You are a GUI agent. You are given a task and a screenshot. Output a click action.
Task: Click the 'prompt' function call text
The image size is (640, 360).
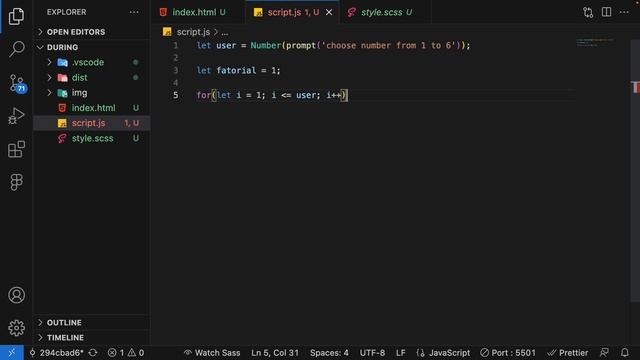pos(301,45)
